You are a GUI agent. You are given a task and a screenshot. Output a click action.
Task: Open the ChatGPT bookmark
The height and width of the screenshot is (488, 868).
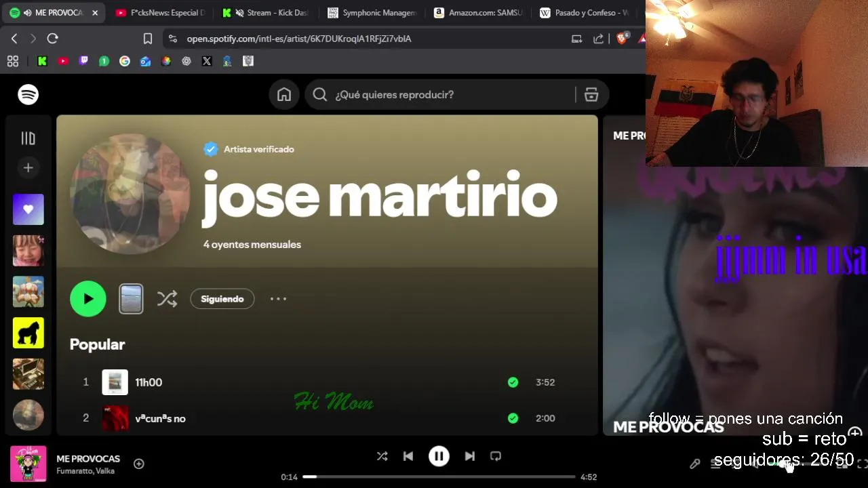(186, 61)
